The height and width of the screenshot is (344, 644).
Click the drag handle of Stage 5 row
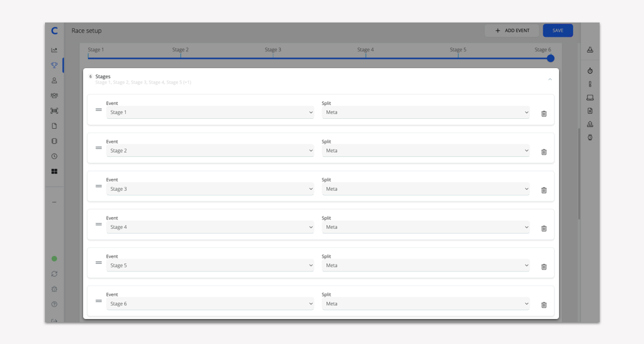click(99, 263)
